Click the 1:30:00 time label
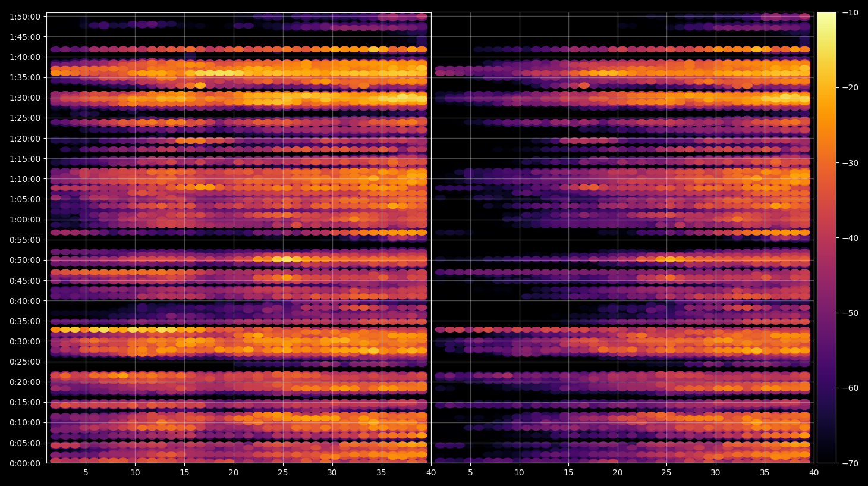Screen dimensions: 868x486 (x=25, y=98)
